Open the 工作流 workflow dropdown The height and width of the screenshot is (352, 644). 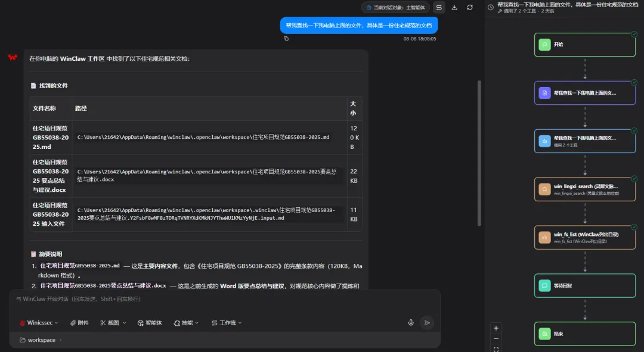coord(227,323)
